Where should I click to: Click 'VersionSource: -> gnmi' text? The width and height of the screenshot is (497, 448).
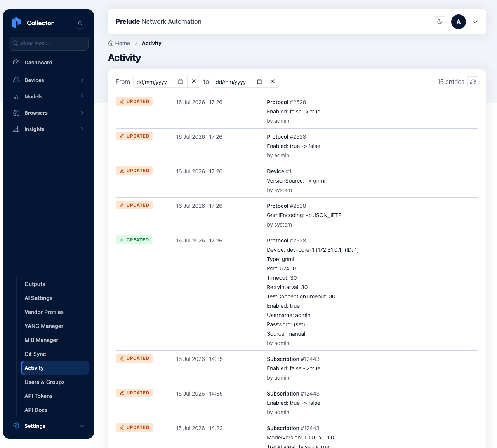[x=296, y=181]
